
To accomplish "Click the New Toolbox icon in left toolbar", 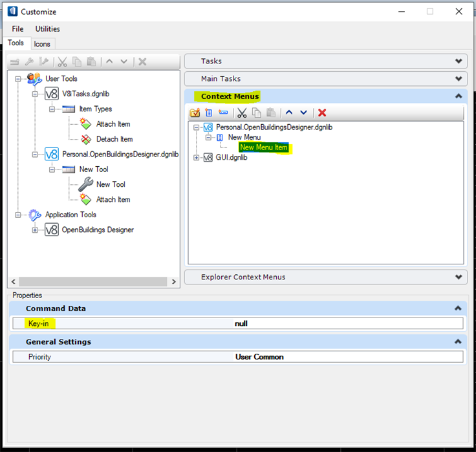I will point(14,62).
